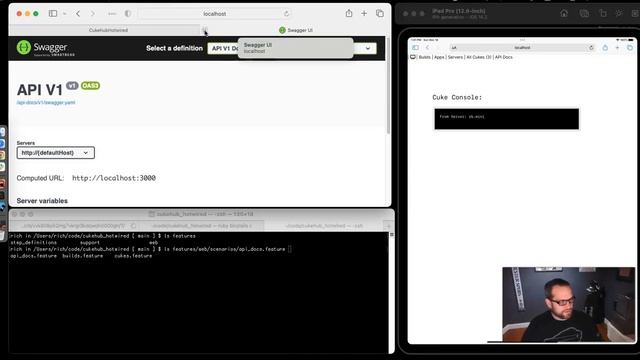Click the API V1 title
Viewport: 640px width, 360px height.
(40, 90)
